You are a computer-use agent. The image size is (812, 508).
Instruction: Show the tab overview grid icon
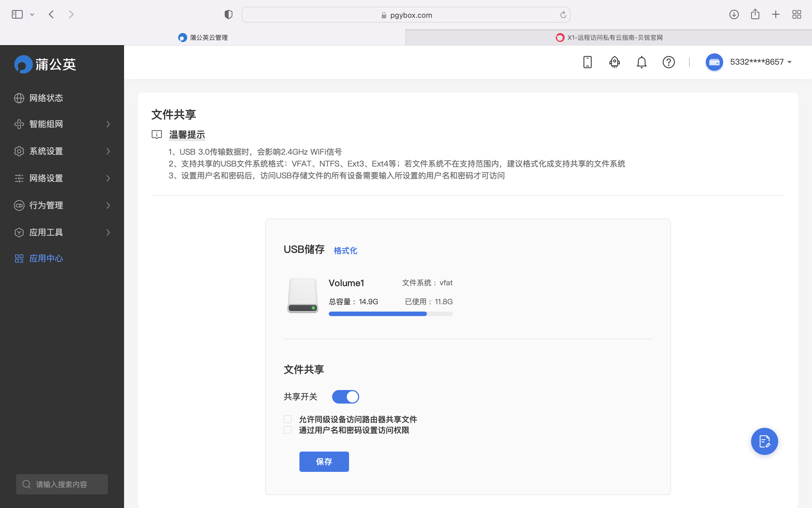[796, 14]
